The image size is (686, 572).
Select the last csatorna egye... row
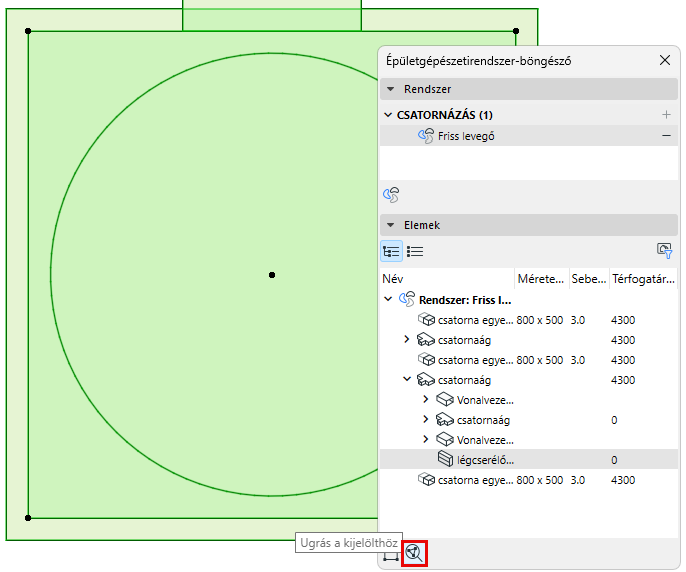(528, 480)
